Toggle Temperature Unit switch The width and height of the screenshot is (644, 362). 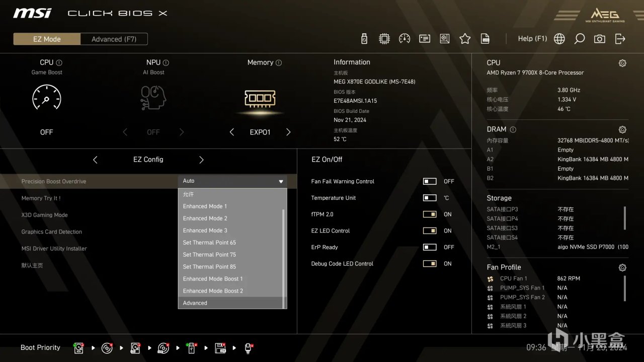click(x=430, y=198)
